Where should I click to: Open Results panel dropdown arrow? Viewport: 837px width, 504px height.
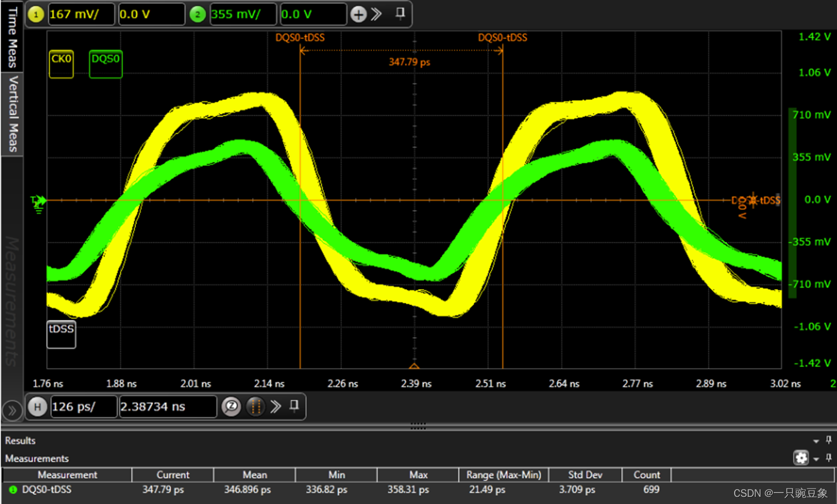pos(816,441)
